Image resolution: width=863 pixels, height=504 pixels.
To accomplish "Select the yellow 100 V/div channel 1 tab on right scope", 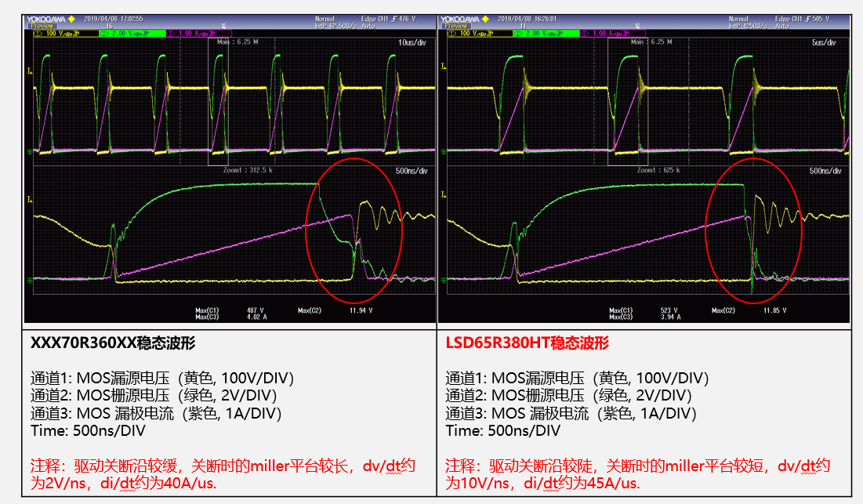I will [479, 34].
